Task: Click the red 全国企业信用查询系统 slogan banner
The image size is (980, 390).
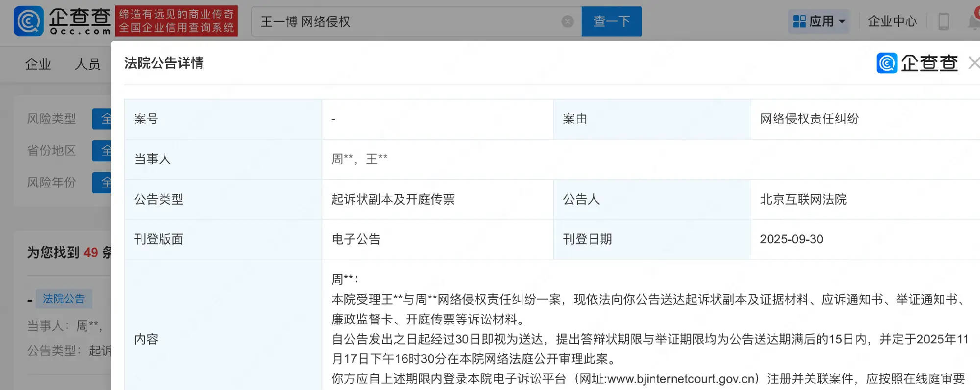Action: point(176,21)
